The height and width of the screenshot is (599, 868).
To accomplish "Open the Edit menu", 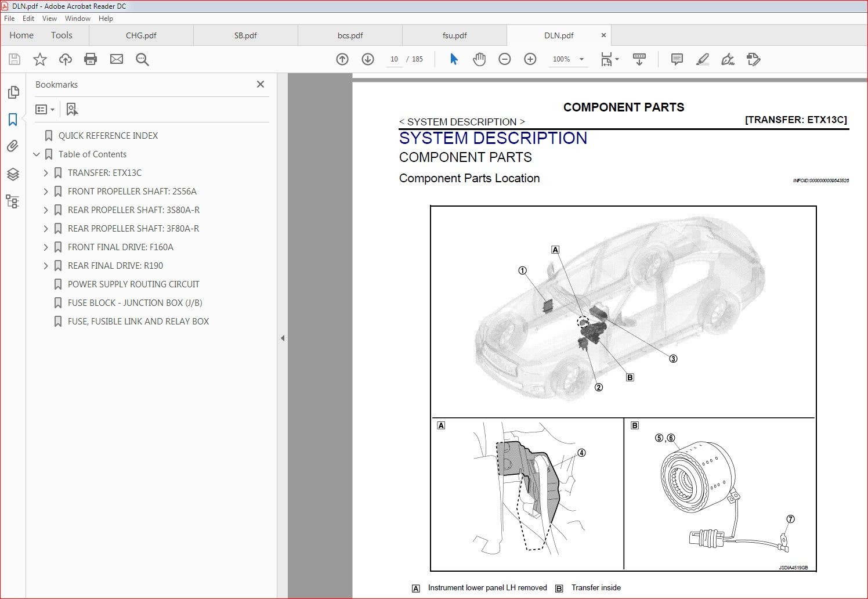I will point(28,19).
